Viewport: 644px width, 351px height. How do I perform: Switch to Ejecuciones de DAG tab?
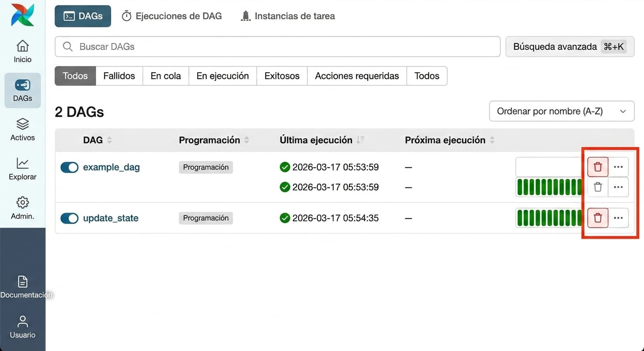tap(172, 16)
